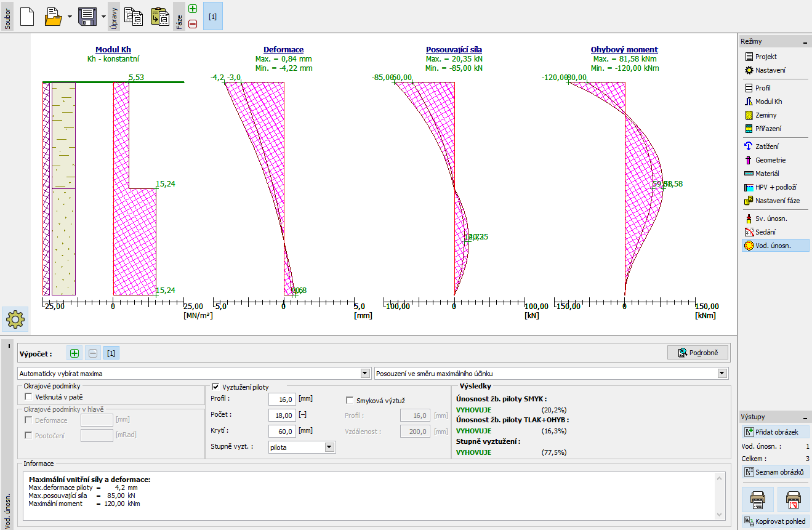Click Krytí input field with 60,0

[282, 432]
